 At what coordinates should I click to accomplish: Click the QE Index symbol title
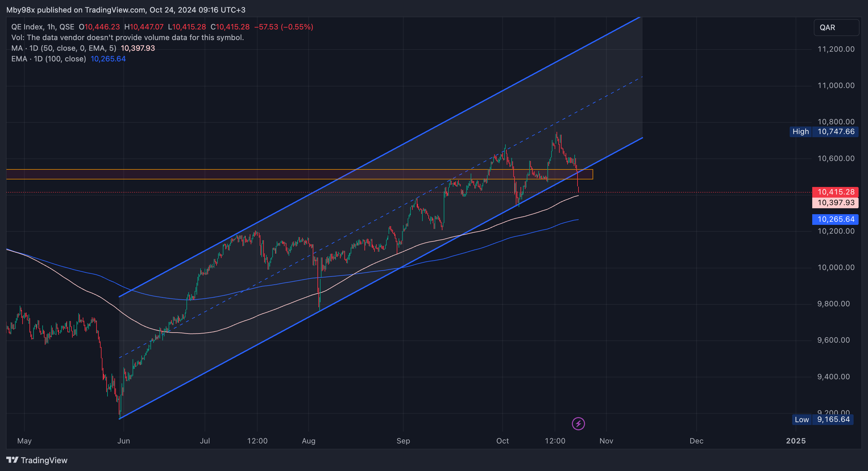(43, 27)
